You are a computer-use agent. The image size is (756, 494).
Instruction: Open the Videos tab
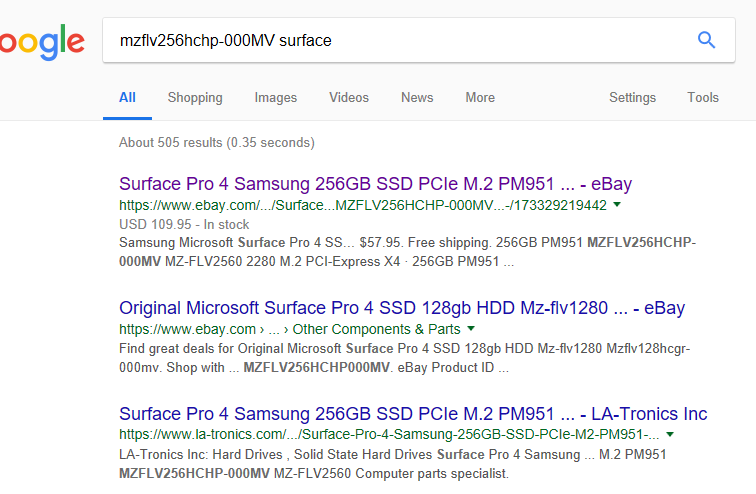click(x=349, y=98)
